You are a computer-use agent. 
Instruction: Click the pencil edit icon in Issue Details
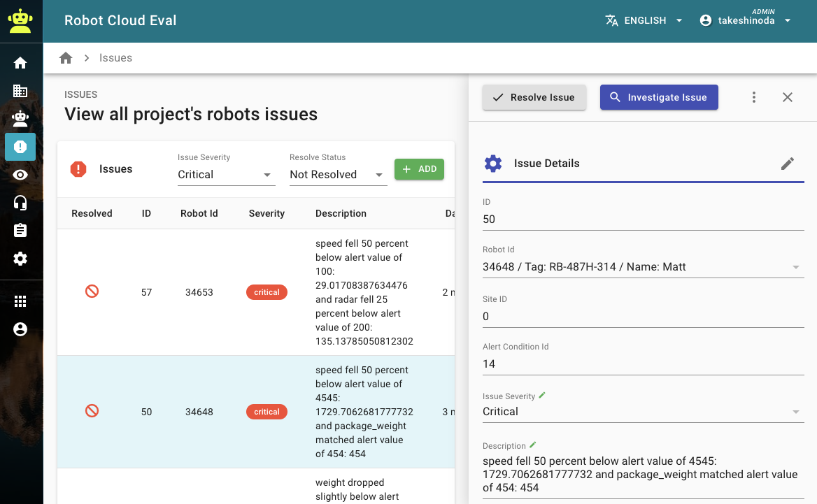coord(788,164)
